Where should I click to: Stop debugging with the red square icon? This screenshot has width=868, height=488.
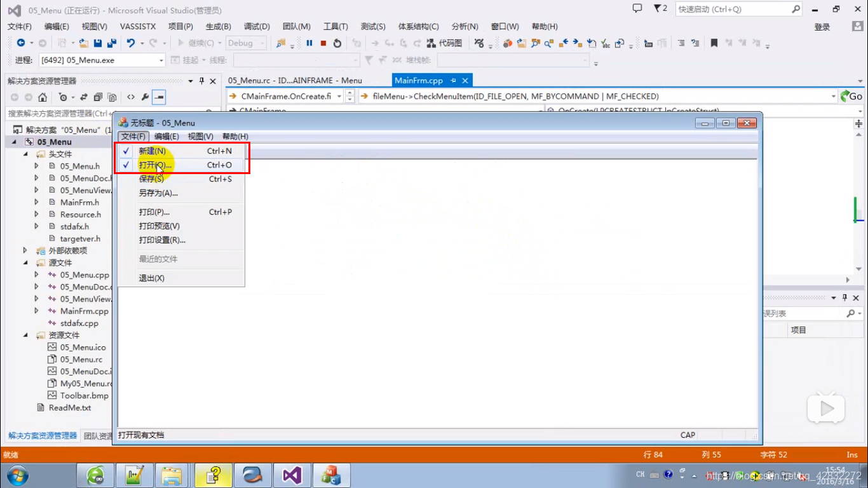point(323,43)
